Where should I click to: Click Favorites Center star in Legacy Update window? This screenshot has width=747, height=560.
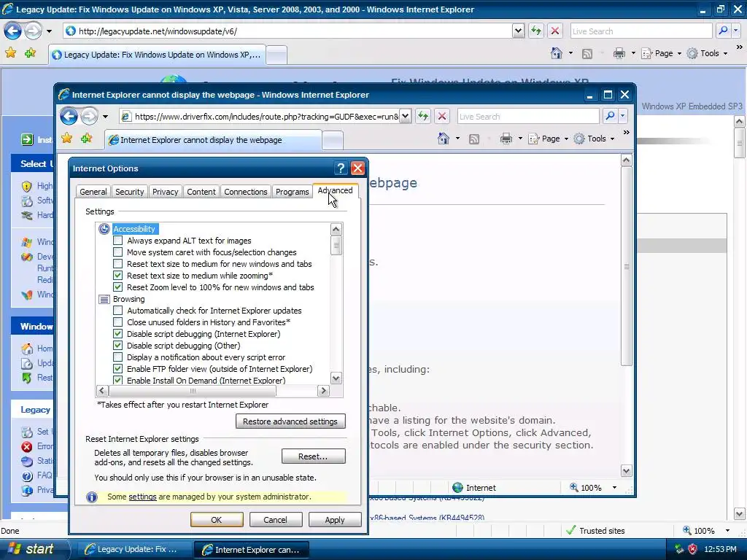[10, 53]
